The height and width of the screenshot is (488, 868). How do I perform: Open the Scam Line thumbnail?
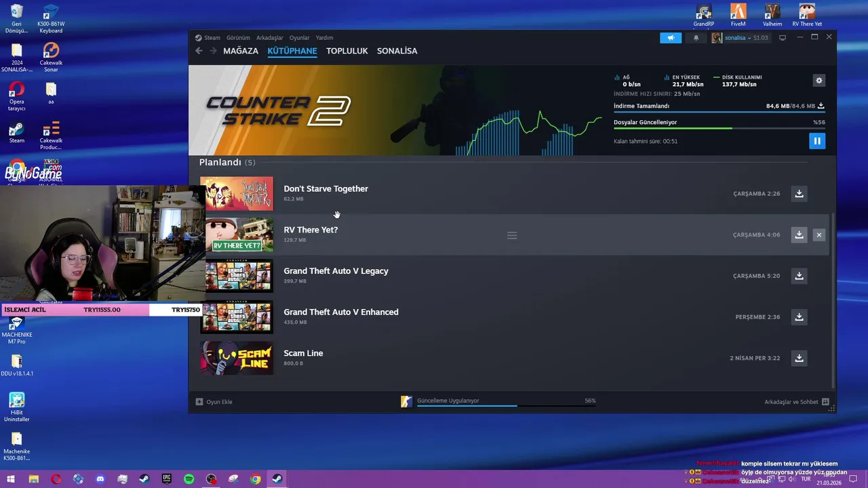click(237, 358)
